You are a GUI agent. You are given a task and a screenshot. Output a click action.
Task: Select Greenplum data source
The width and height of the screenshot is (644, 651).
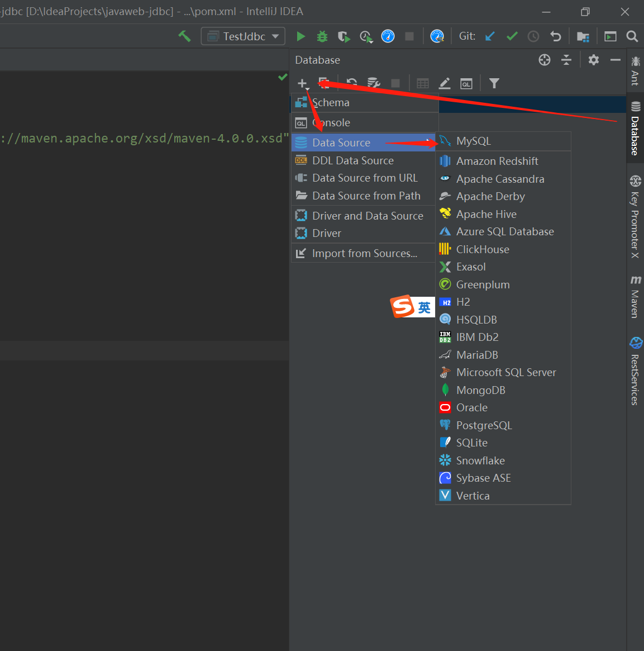(503, 285)
